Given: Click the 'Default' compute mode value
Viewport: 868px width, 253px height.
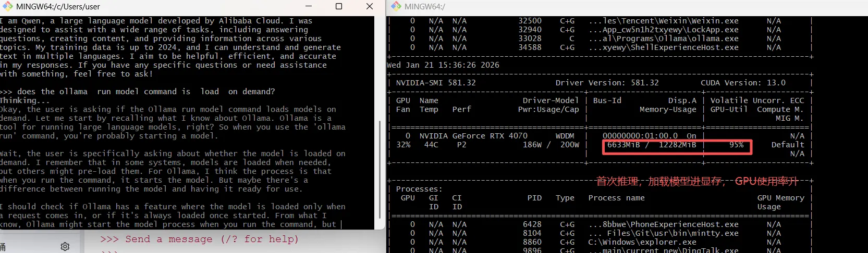Looking at the screenshot, I should tap(788, 145).
